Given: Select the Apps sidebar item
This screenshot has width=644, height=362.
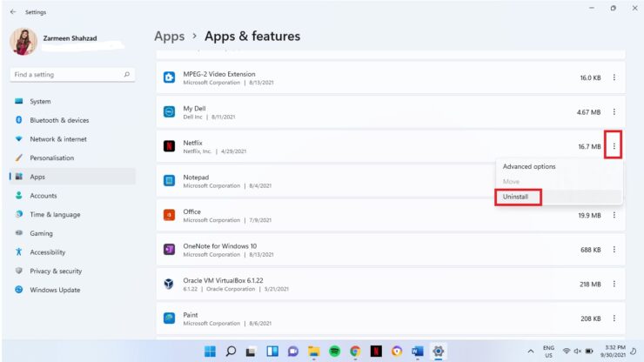Looking at the screenshot, I should pyautogui.click(x=72, y=177).
